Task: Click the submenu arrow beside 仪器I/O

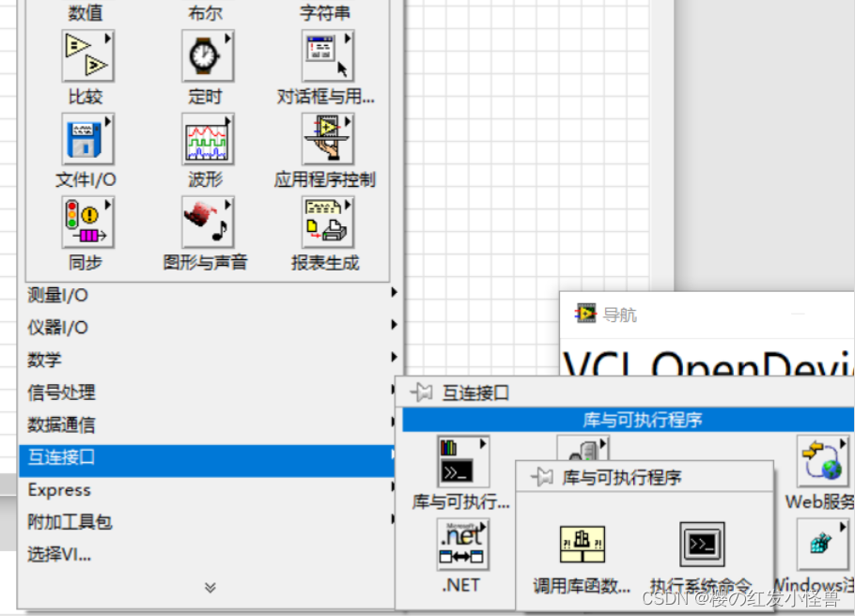Action: click(x=395, y=325)
